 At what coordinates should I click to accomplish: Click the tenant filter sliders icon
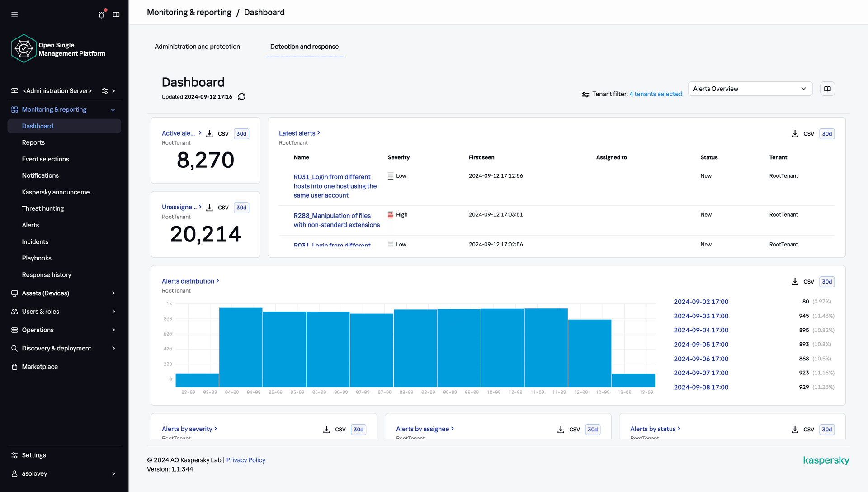(585, 95)
